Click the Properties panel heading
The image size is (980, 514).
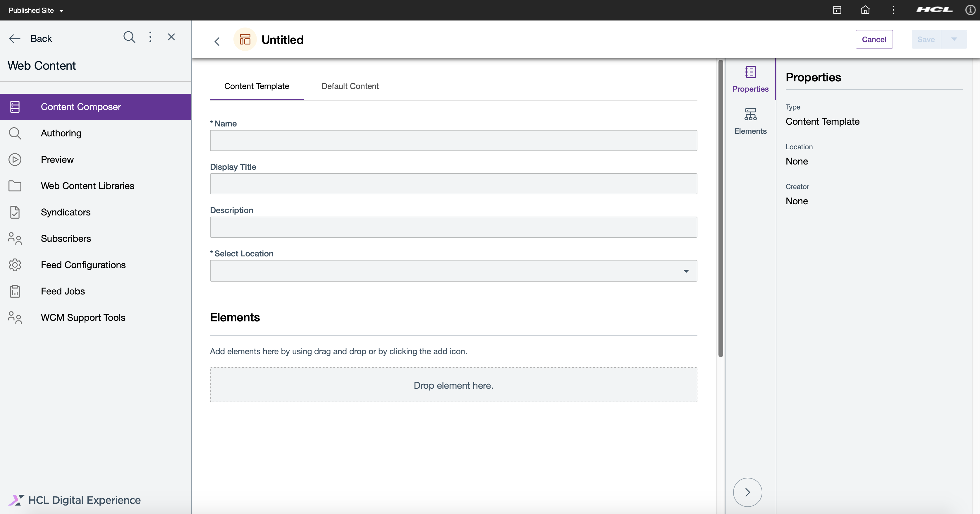(813, 77)
